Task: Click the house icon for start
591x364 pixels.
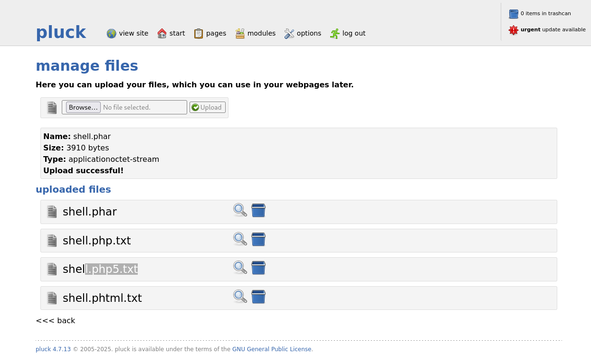Action: click(x=162, y=33)
